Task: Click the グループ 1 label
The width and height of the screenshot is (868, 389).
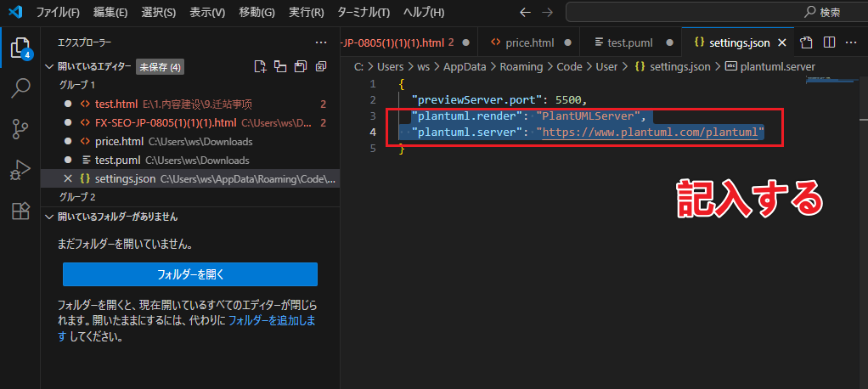Action: click(x=77, y=85)
